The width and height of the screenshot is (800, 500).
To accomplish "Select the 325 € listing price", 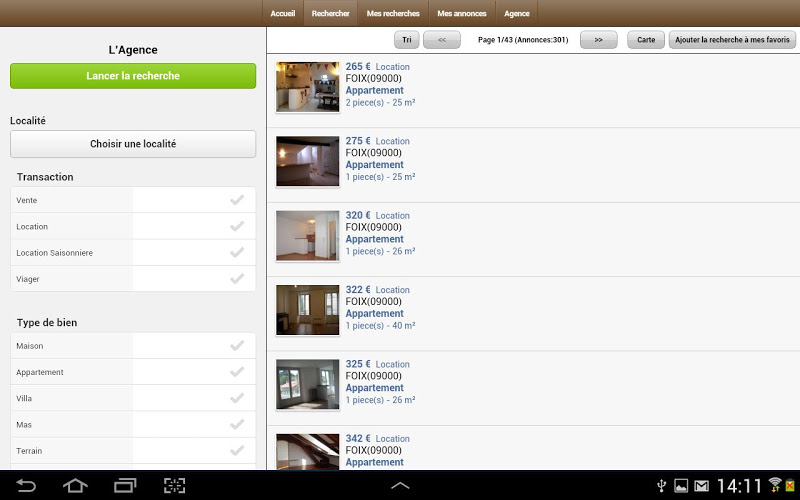I will (x=358, y=364).
